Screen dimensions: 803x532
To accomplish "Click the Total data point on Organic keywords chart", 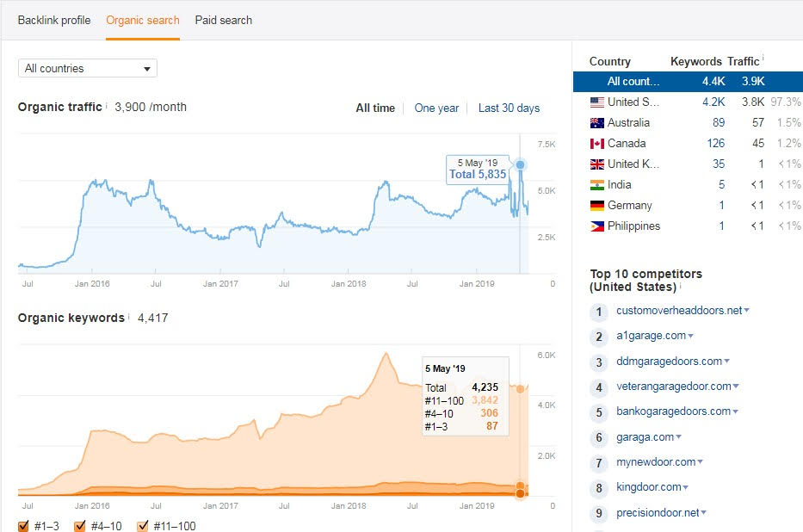I will pyautogui.click(x=521, y=389).
